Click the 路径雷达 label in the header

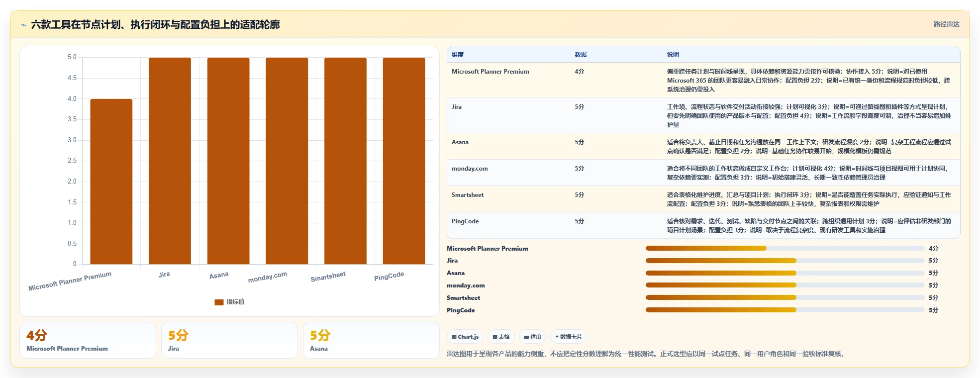(946, 24)
